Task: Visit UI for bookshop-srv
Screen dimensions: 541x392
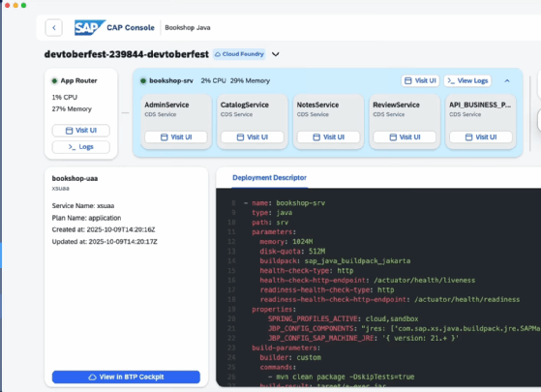Action: click(420, 80)
